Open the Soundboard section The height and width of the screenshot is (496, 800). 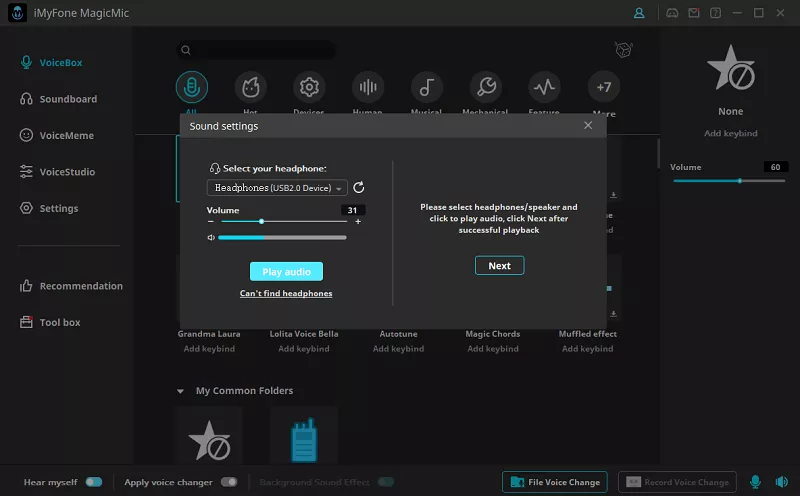click(58, 99)
